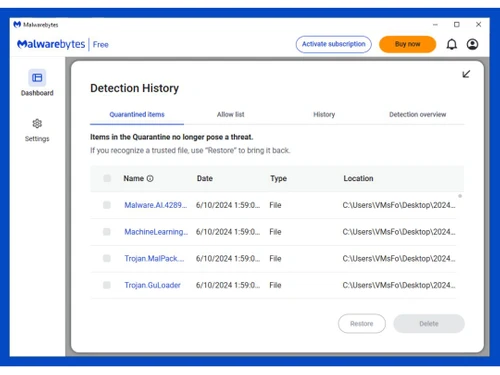Image resolution: width=500 pixels, height=375 pixels.
Task: Open the account profile icon
Action: [472, 44]
